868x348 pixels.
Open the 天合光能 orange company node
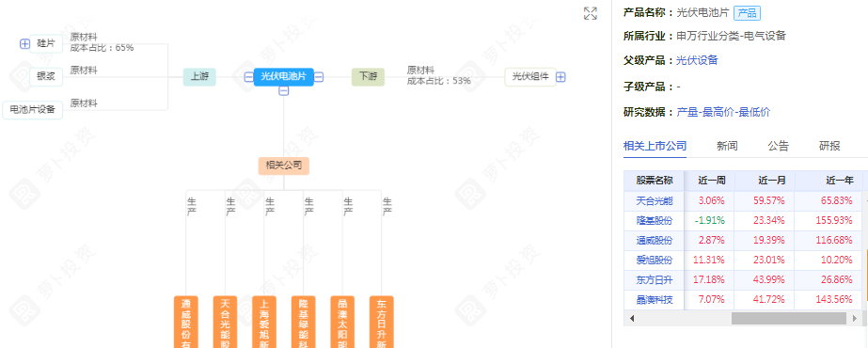pyautogui.click(x=225, y=322)
